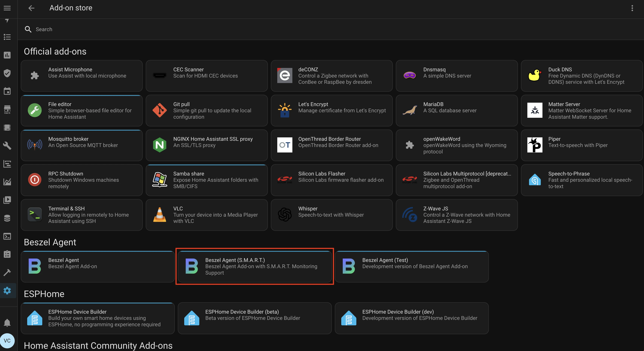Click the Dnsmasq mask icon
Image resolution: width=644 pixels, height=351 pixels.
point(410,75)
